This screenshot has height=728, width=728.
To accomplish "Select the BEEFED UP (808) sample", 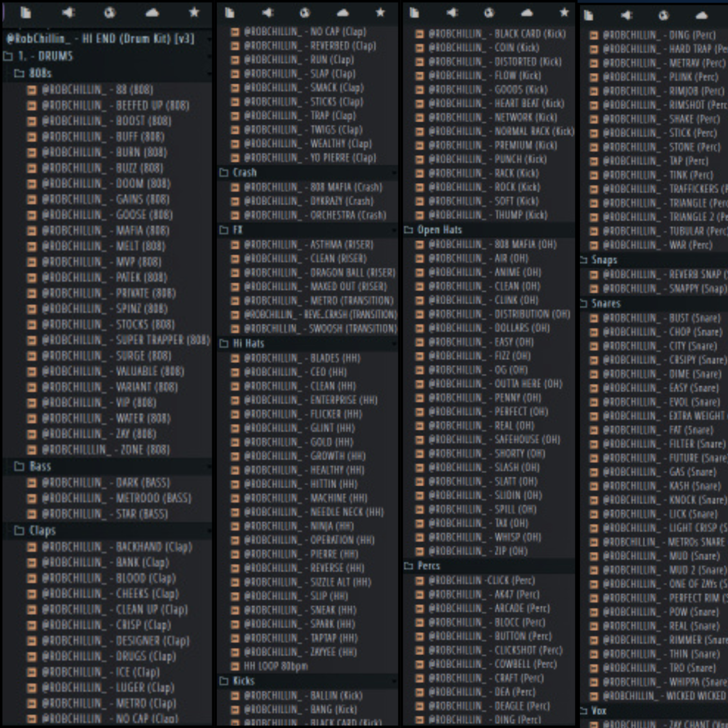I will coord(115,106).
